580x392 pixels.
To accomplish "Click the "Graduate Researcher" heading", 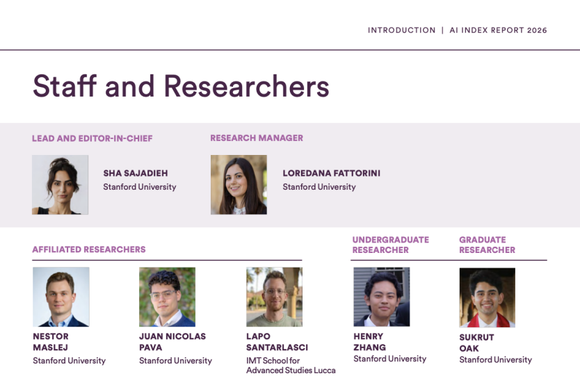I will click(487, 245).
